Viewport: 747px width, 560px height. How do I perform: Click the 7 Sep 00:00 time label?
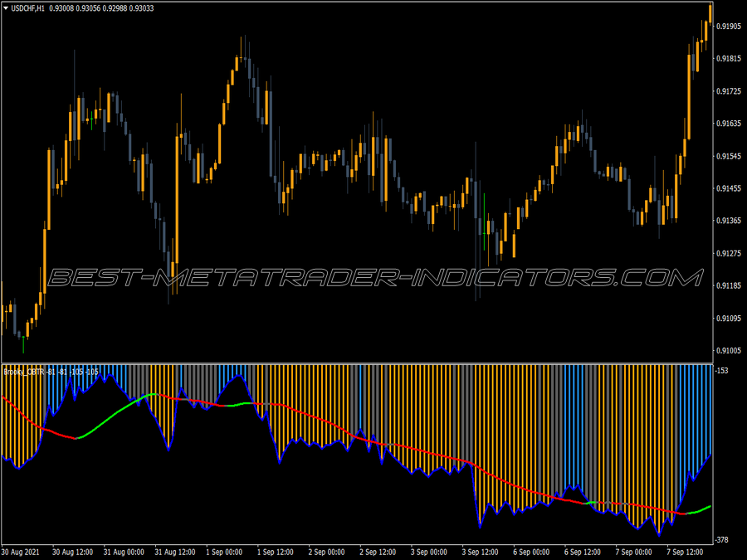633,553
